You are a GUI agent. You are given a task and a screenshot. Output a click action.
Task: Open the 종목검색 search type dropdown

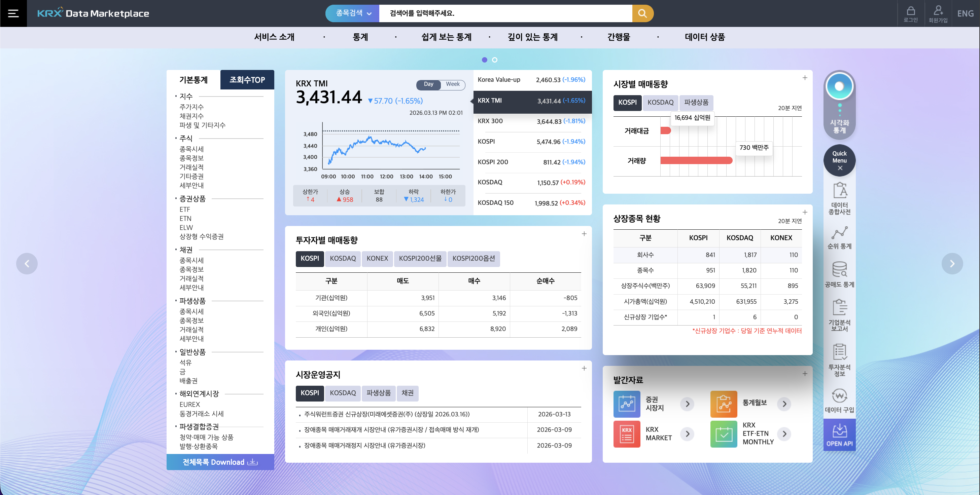(353, 13)
